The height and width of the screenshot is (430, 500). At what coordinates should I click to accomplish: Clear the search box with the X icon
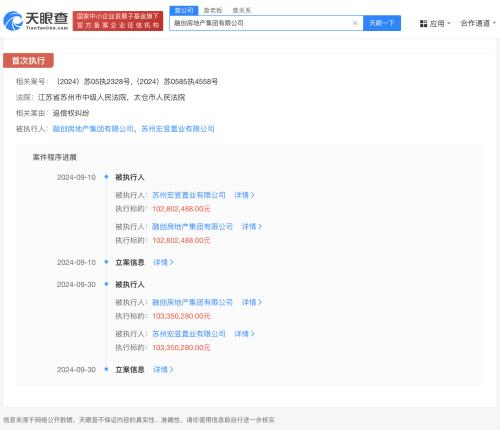point(355,23)
